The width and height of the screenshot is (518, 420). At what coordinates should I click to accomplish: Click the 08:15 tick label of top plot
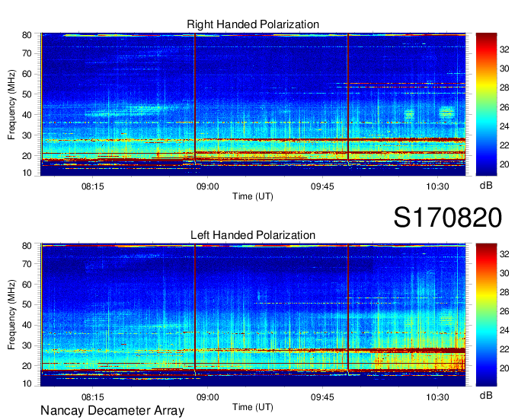pyautogui.click(x=92, y=186)
